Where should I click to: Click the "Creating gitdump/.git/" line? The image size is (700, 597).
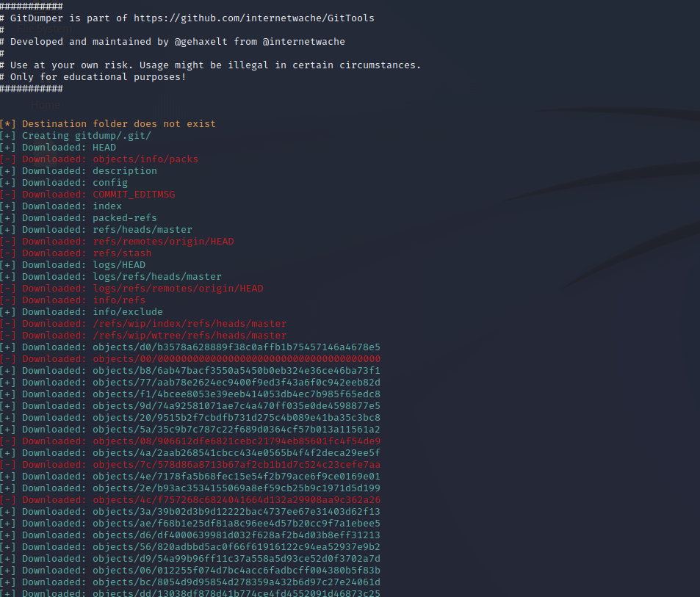(x=76, y=136)
